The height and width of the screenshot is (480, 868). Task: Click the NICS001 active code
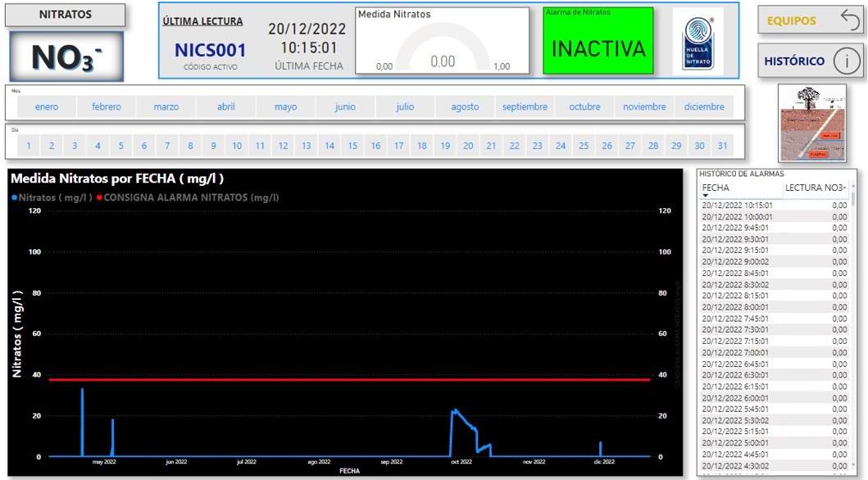[211, 50]
